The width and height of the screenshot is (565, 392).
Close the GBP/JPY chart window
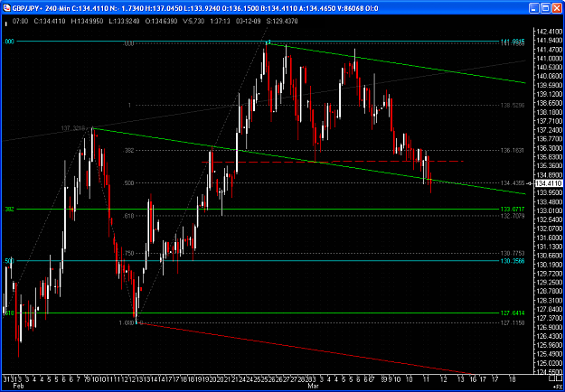tap(555, 7)
